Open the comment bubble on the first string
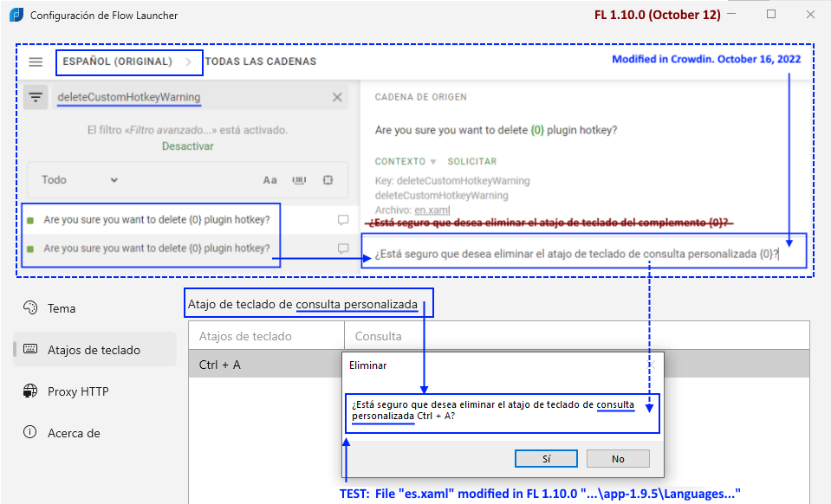Image resolution: width=831 pixels, height=504 pixels. coord(341,220)
